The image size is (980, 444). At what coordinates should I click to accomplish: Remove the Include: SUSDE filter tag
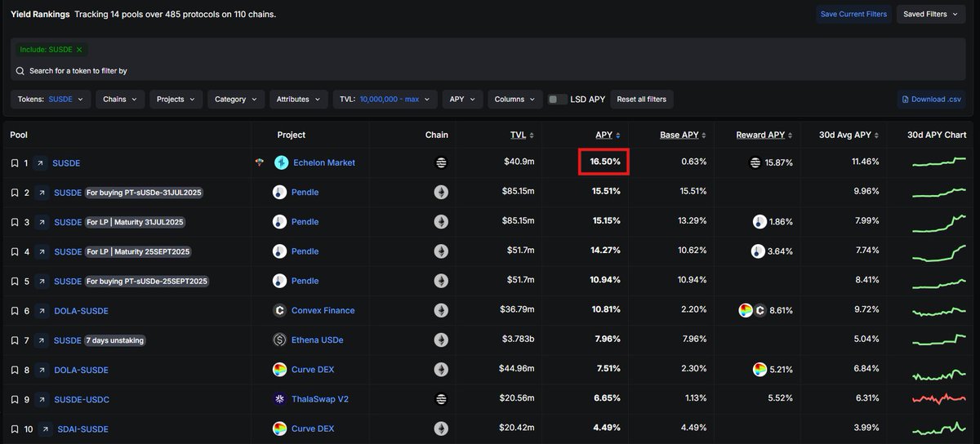point(79,50)
